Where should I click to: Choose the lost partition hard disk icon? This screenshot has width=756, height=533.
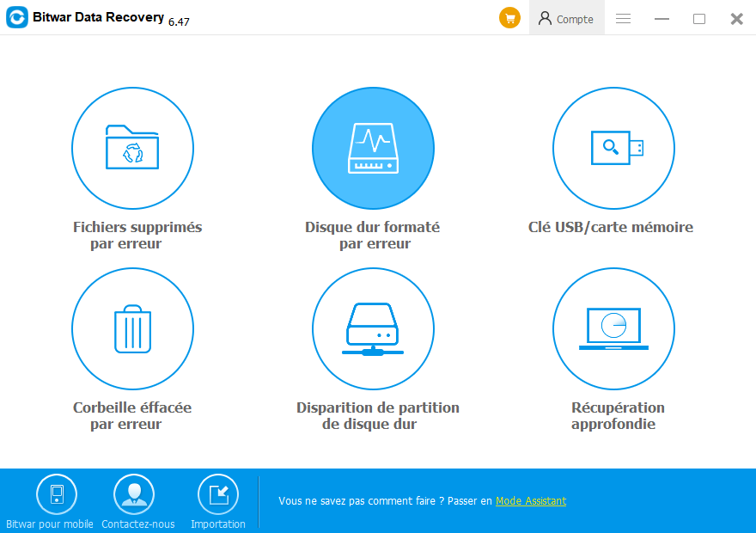(373, 328)
